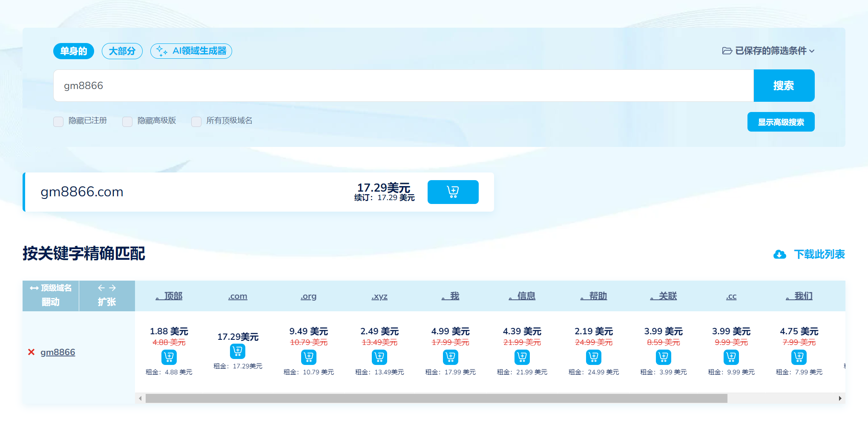868x422 pixels.
Task: Click the .xyz column header link
Action: (x=379, y=296)
